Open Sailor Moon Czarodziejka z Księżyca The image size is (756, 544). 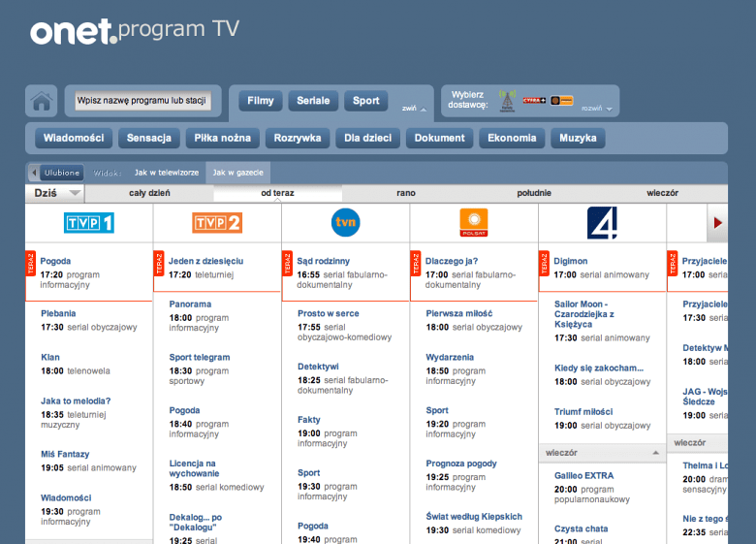point(583,314)
